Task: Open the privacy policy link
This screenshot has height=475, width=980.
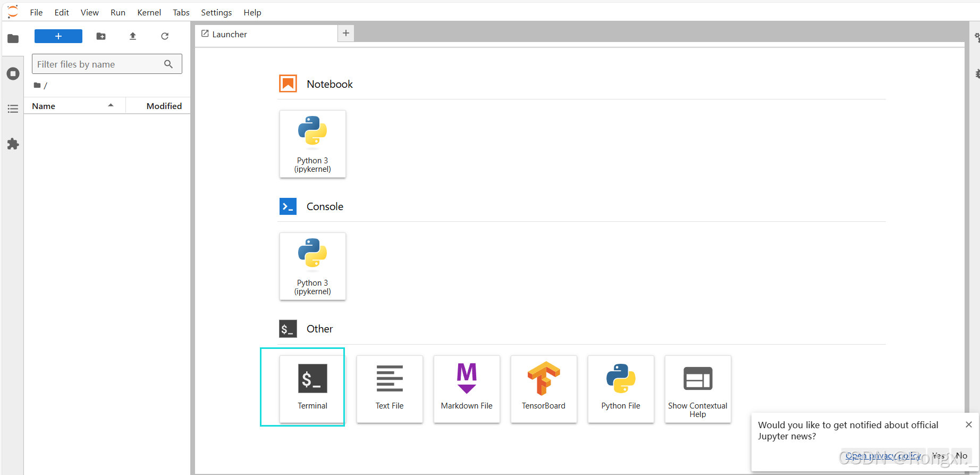Action: coord(883,456)
